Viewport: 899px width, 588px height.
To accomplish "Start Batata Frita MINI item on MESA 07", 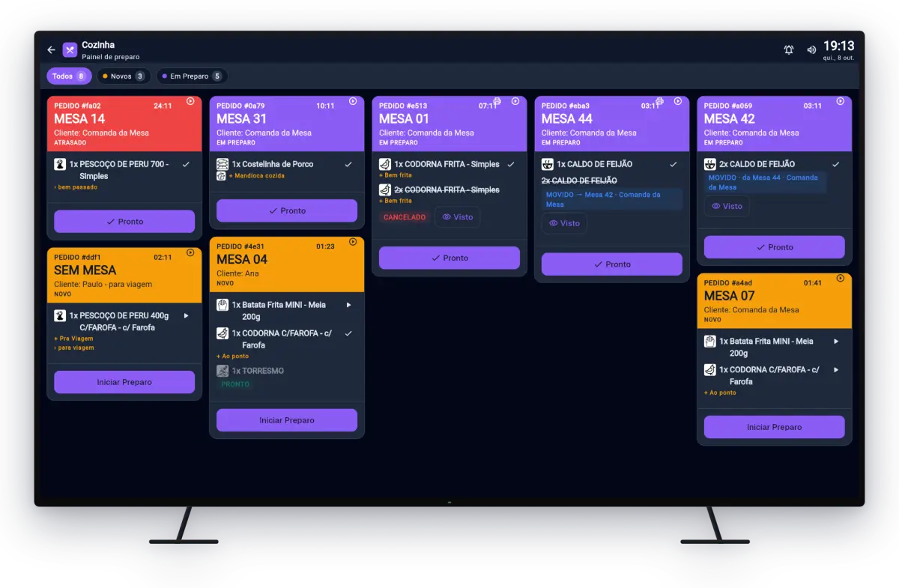I will click(x=836, y=341).
